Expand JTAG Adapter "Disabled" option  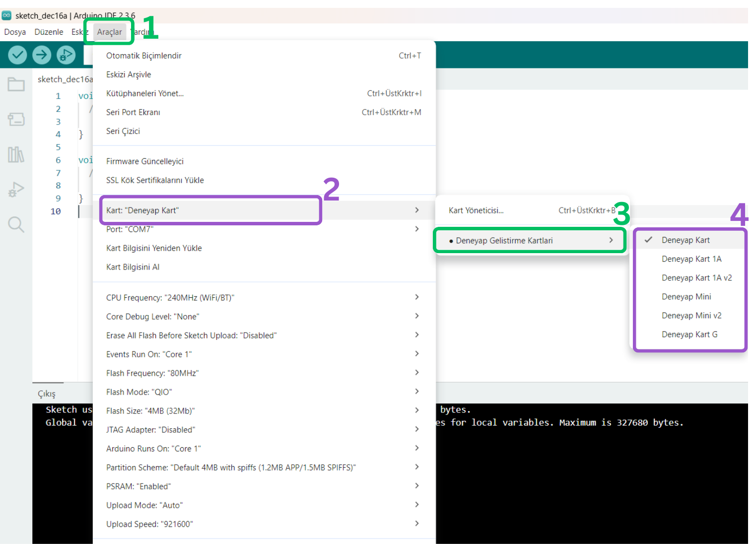point(264,429)
